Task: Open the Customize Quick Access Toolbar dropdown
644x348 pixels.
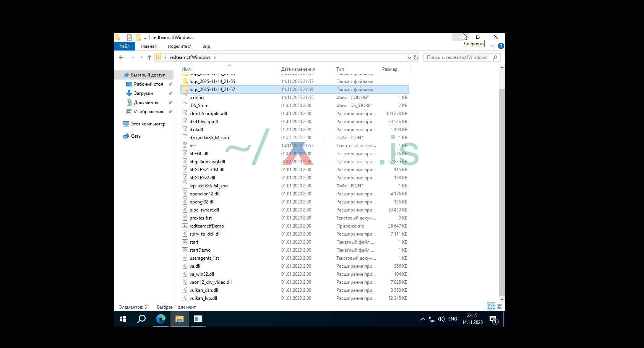Action: pyautogui.click(x=145, y=38)
